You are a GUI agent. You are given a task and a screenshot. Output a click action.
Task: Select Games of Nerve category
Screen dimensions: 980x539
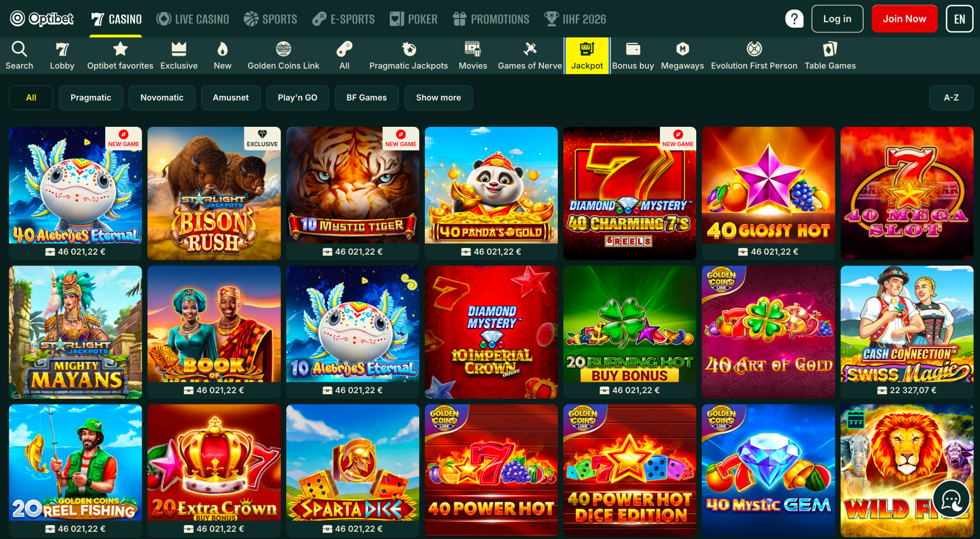(530, 56)
